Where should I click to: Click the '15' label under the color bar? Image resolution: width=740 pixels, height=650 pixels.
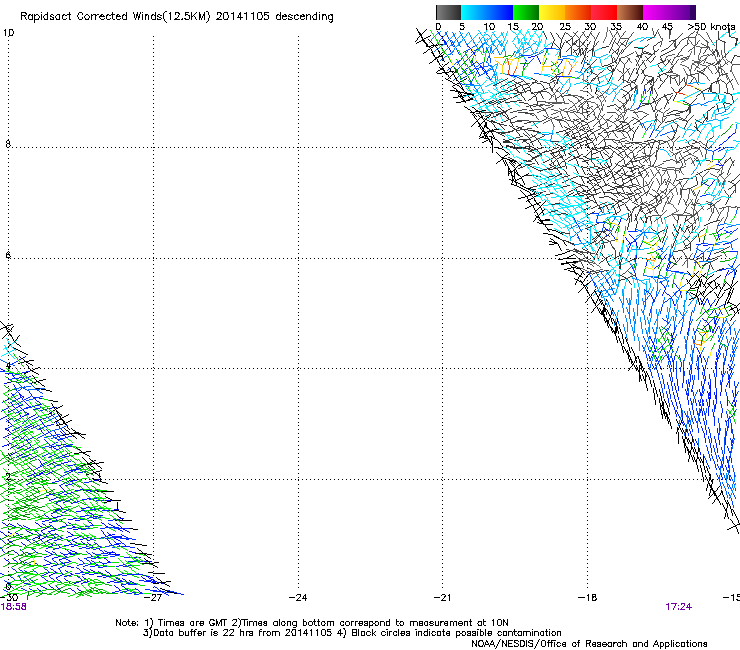coord(513,27)
